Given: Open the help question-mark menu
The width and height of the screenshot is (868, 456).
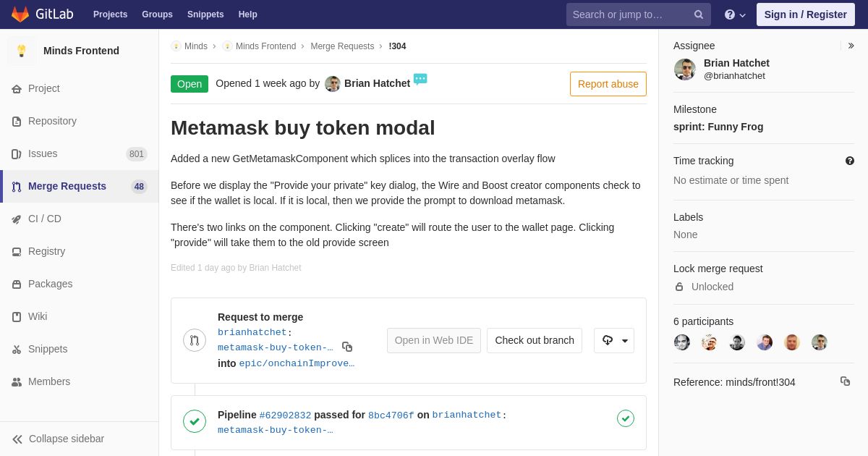Looking at the screenshot, I should tap(735, 14).
